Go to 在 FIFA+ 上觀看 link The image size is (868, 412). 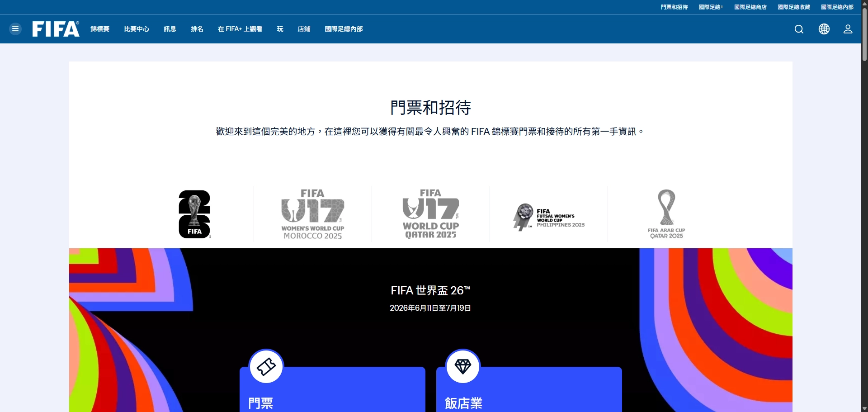click(x=240, y=29)
